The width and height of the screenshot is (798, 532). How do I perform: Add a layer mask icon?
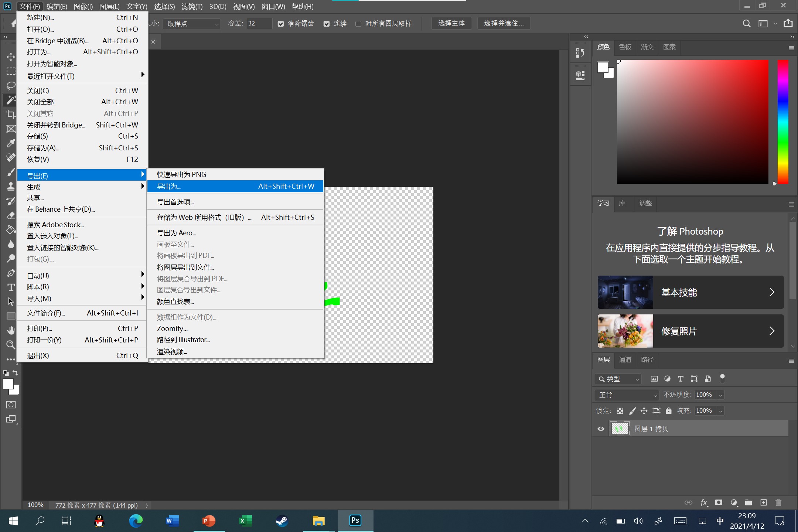point(719,502)
